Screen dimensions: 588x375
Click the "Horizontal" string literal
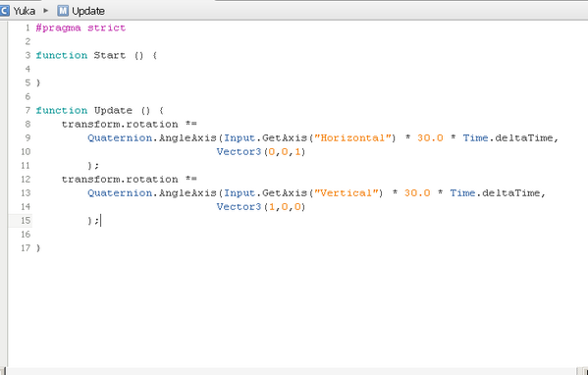pyautogui.click(x=352, y=138)
